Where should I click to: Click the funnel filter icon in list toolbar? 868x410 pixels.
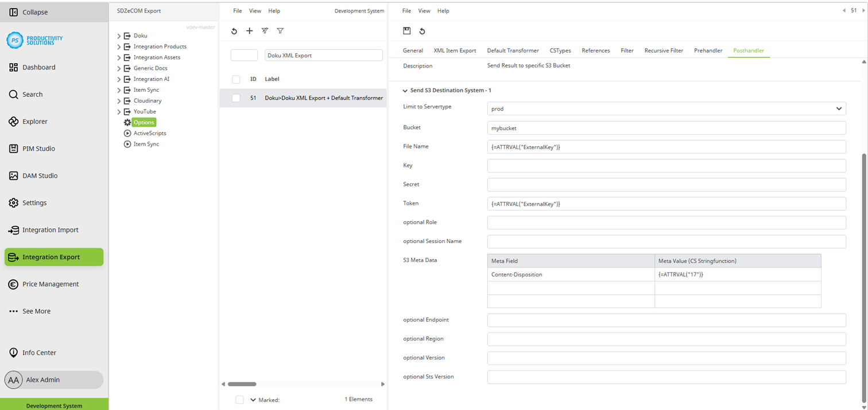tap(280, 31)
